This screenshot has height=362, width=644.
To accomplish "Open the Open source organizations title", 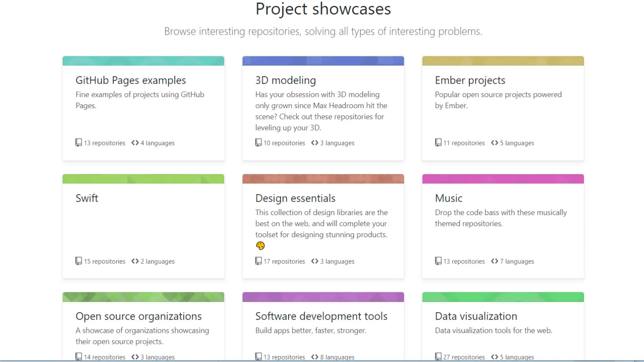I will [139, 316].
